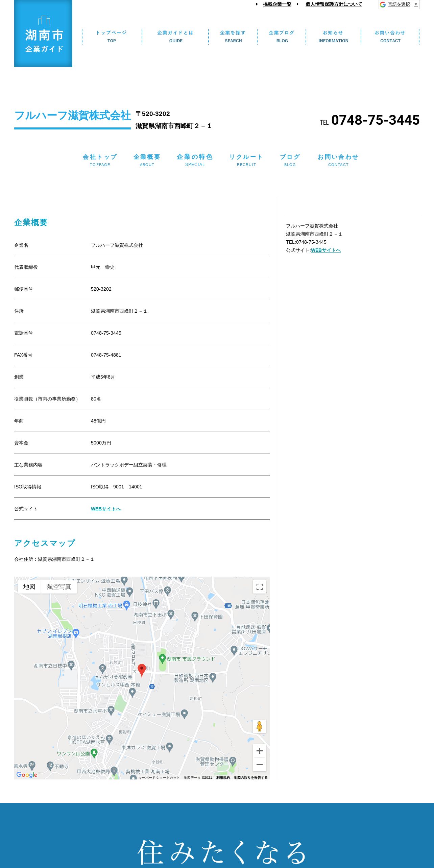
Task: Click 企業概要 section heading
Action: pyautogui.click(x=31, y=222)
